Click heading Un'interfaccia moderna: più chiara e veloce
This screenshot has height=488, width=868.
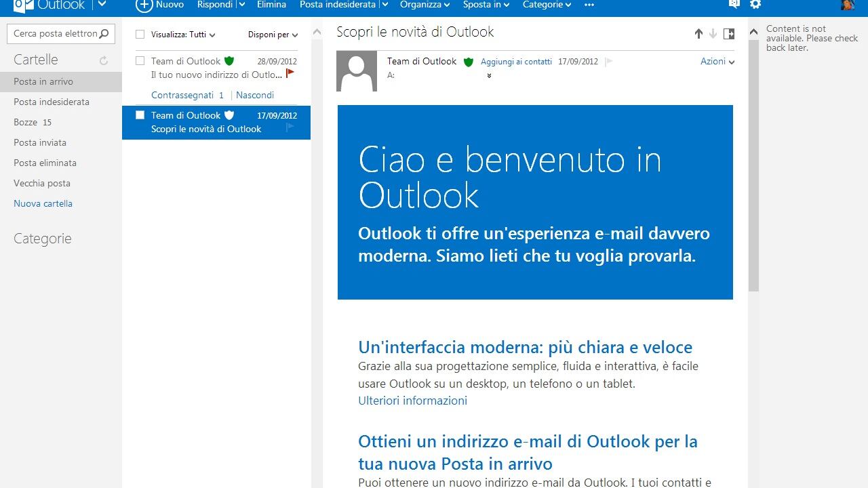click(526, 347)
